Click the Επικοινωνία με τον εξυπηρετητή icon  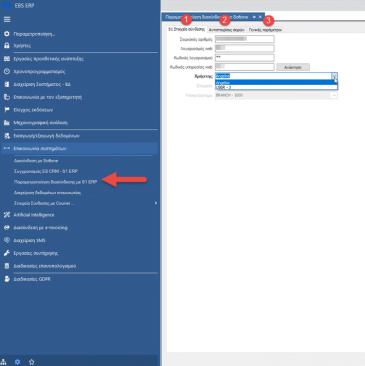[x=7, y=97]
